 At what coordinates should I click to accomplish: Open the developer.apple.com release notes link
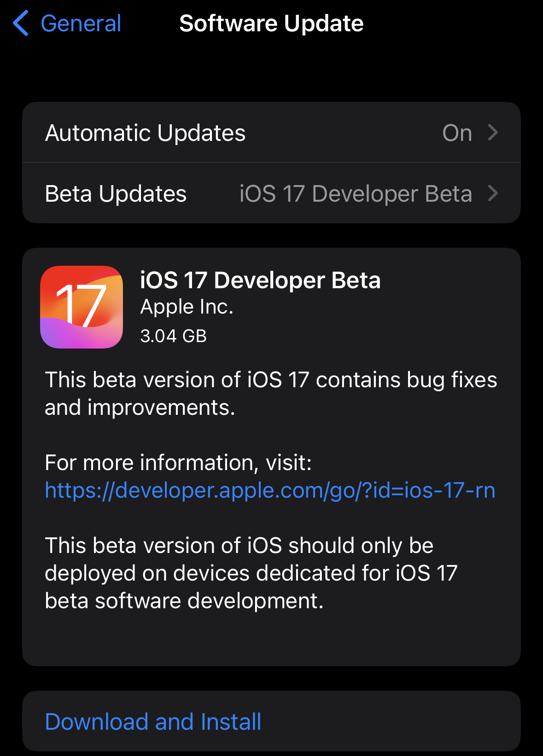pos(270,490)
